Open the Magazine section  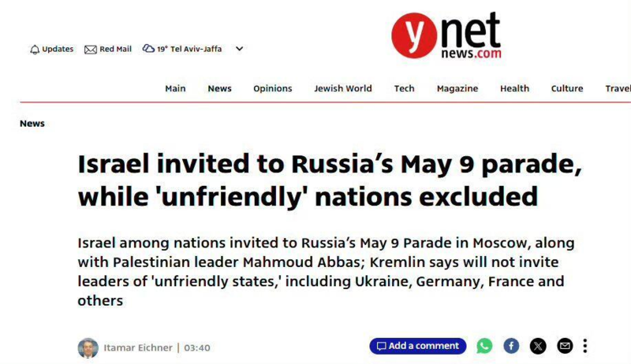pyautogui.click(x=457, y=89)
